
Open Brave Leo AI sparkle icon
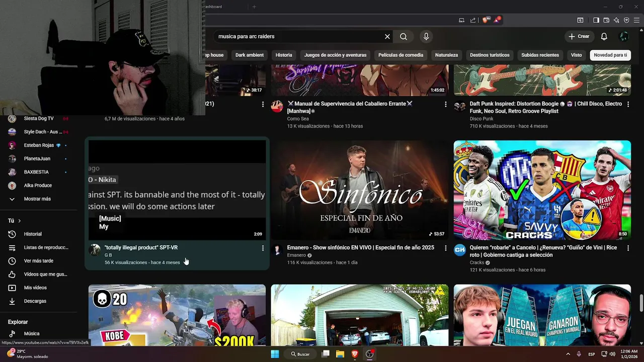616,20
